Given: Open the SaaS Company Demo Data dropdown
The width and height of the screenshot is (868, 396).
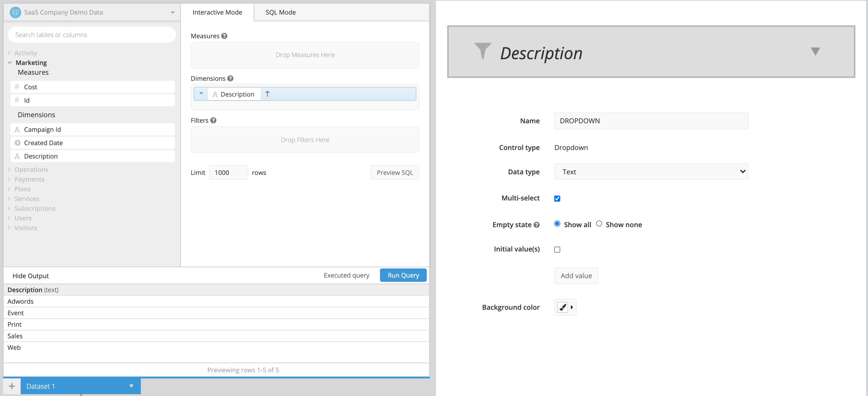Looking at the screenshot, I should tap(92, 12).
